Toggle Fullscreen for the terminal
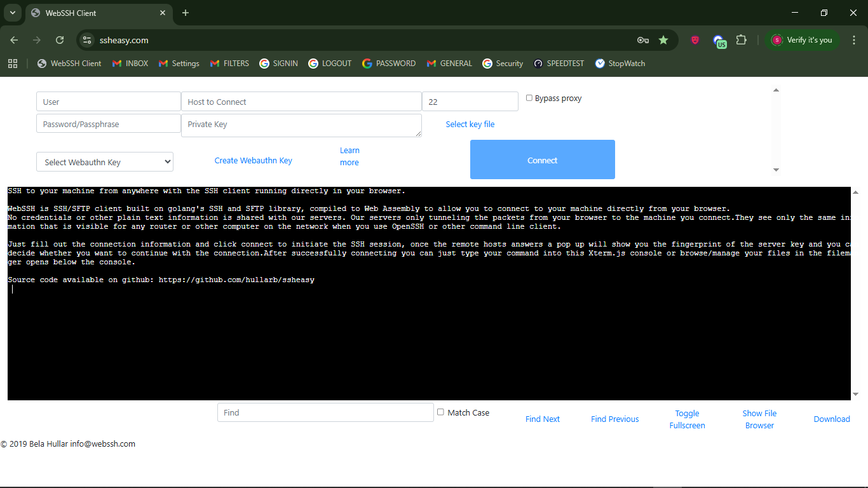868x488 pixels. [687, 419]
